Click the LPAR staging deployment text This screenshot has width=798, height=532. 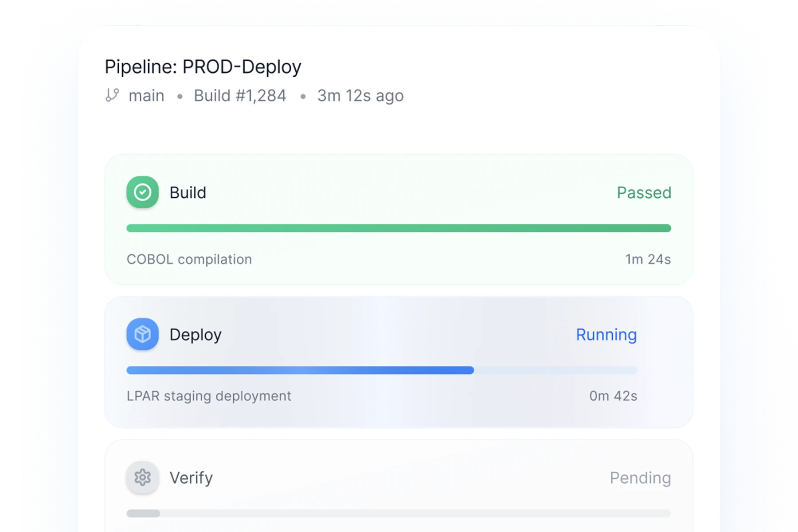209,396
